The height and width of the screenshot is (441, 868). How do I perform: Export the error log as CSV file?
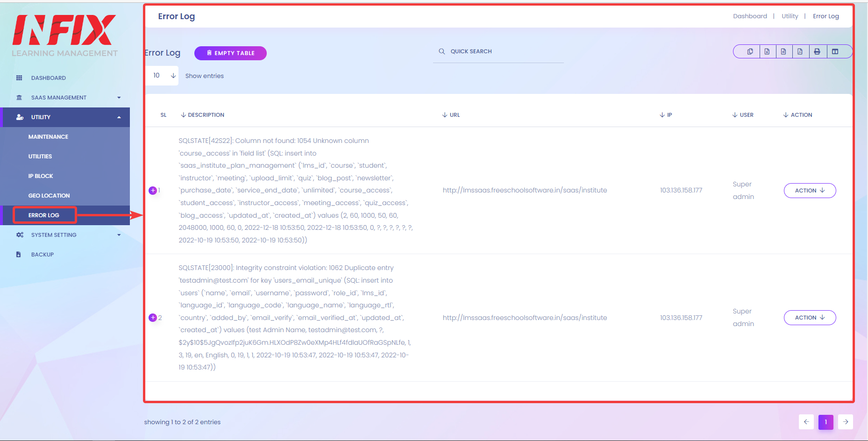[x=783, y=52]
